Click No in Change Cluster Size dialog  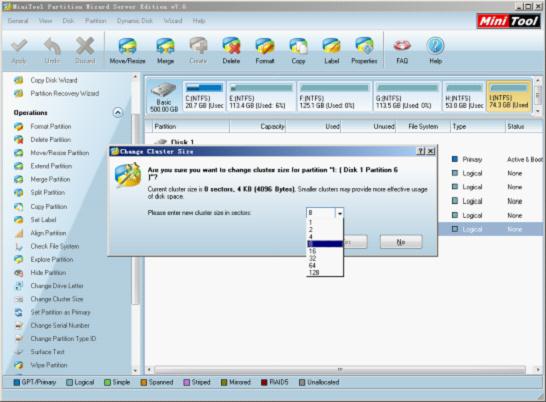(x=401, y=242)
